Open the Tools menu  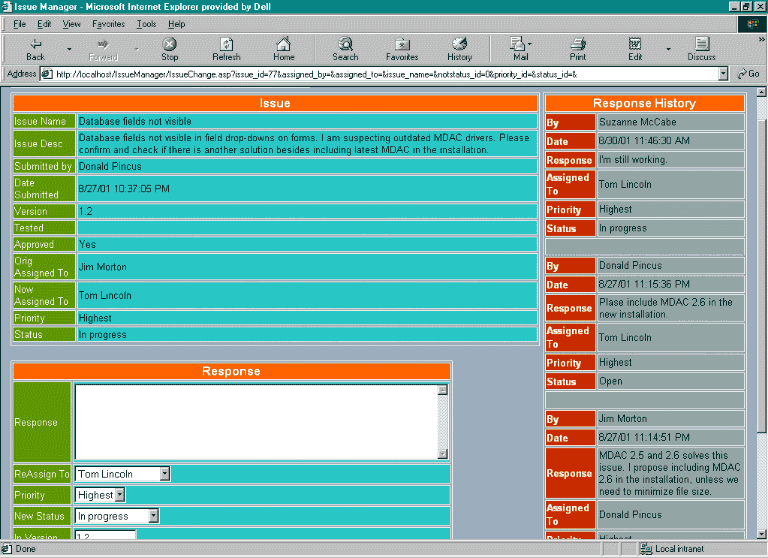click(x=146, y=23)
